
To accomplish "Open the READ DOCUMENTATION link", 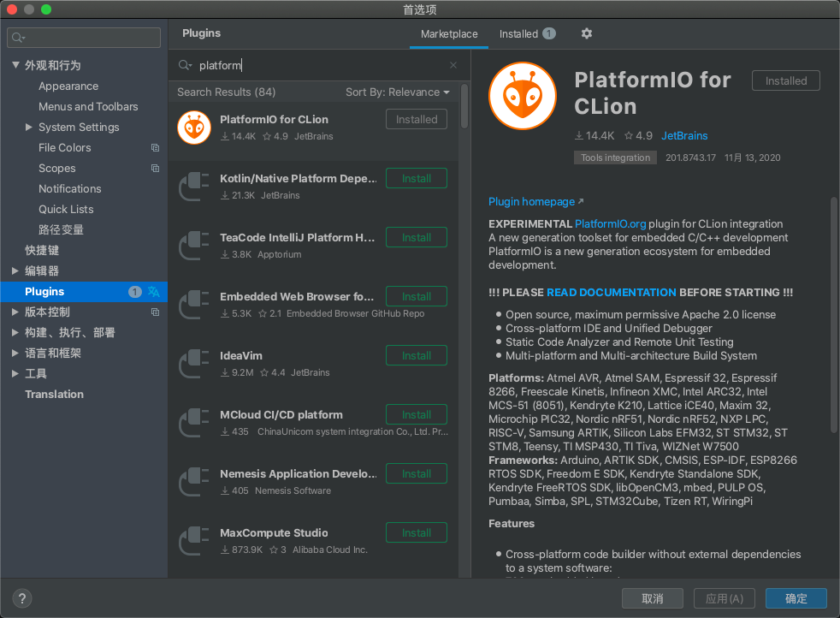I will 612,293.
